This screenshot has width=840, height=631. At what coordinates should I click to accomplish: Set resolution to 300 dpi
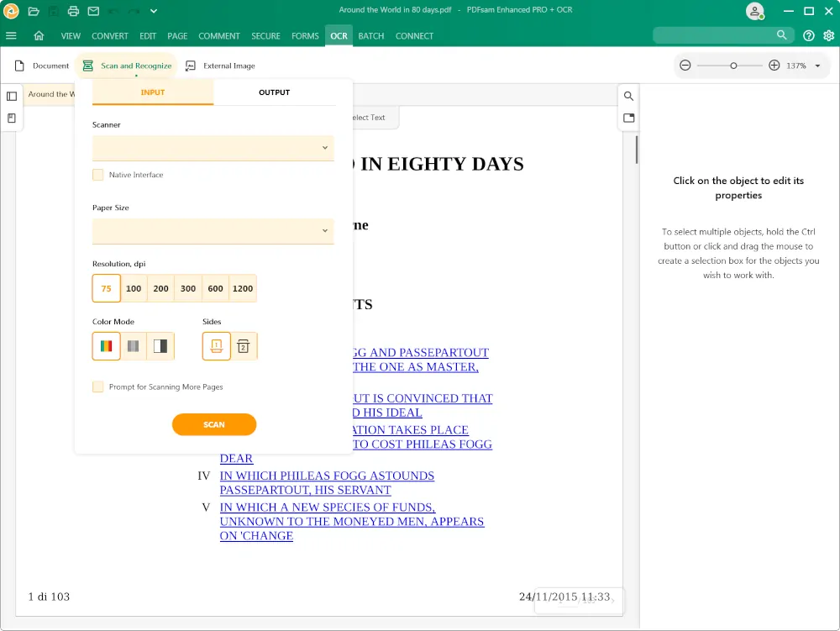click(188, 289)
